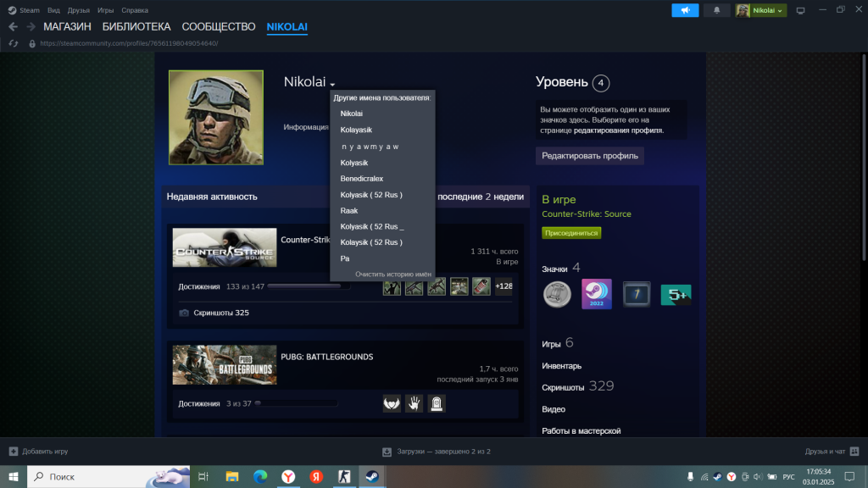Screen dimensions: 868x488
Task: Click the 5+ game collector badge
Action: 676,295
